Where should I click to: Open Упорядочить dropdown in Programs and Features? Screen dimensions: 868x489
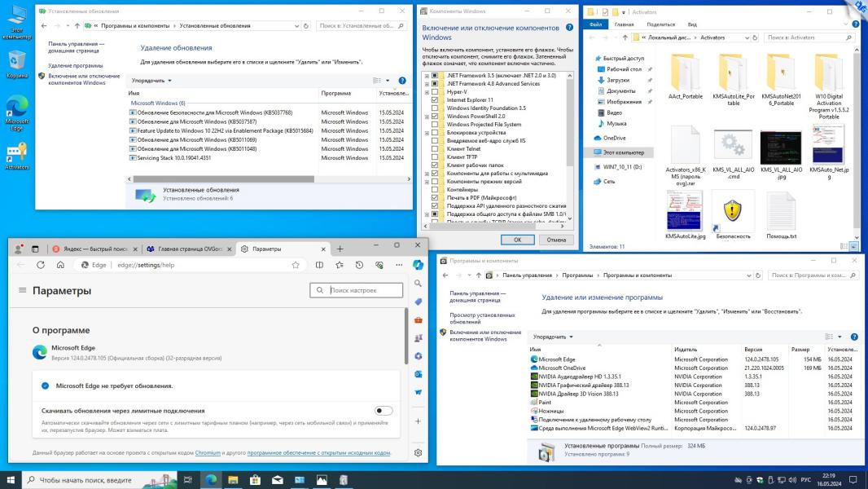(552, 337)
